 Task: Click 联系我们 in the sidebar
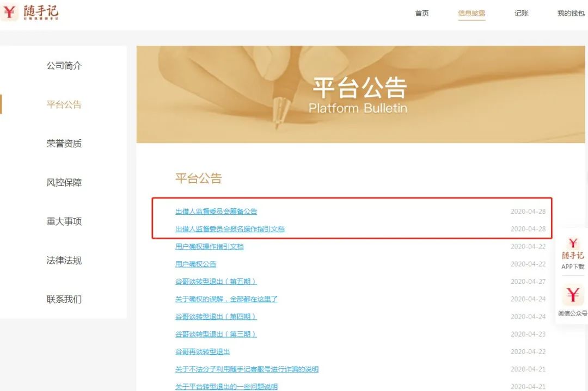pos(64,299)
